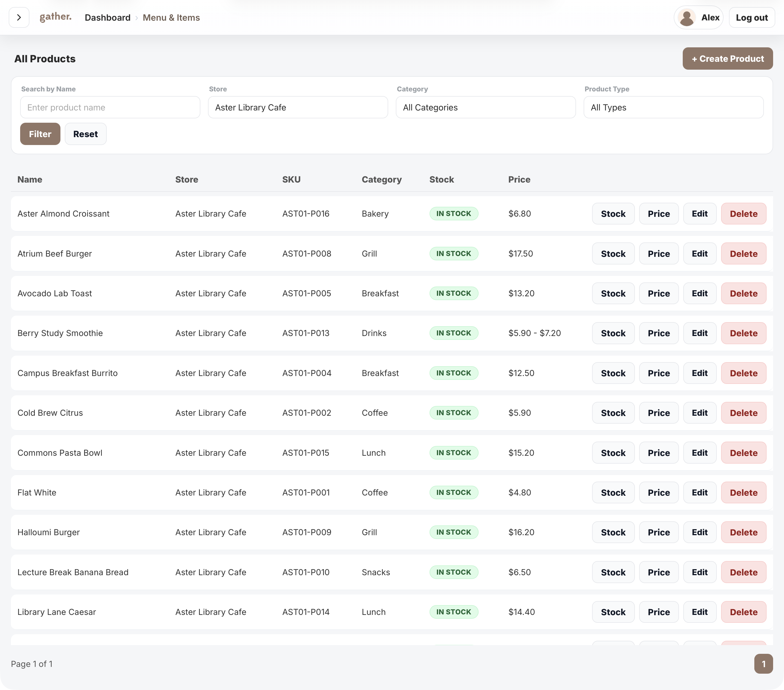784x690 pixels.
Task: Adjust Stock for Berry Study Smoothie
Action: (613, 334)
